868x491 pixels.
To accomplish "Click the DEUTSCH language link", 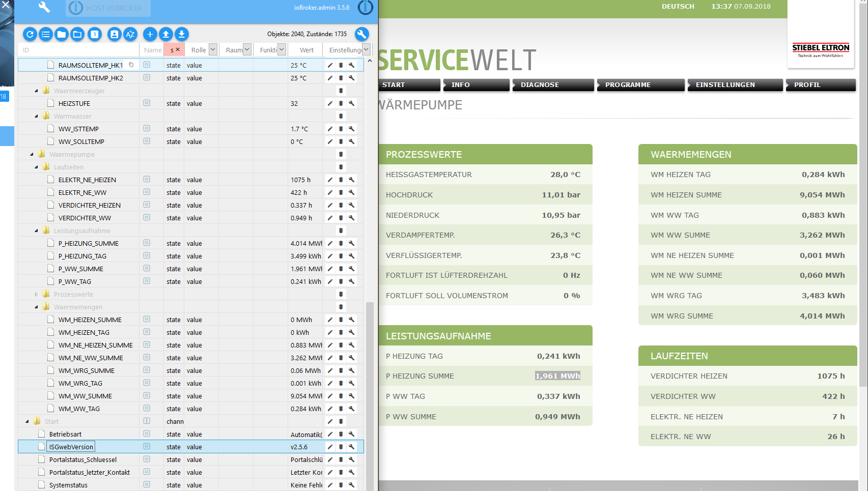I will point(678,7).
